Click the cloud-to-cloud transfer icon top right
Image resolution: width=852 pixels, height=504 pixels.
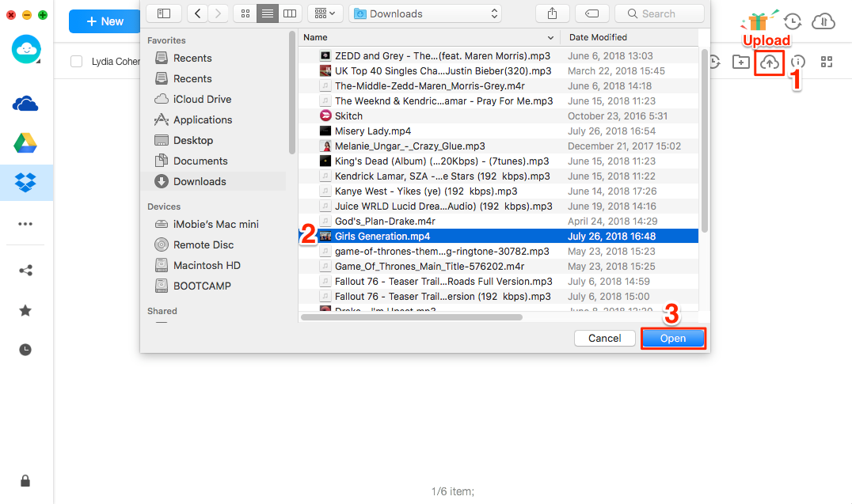pos(823,22)
